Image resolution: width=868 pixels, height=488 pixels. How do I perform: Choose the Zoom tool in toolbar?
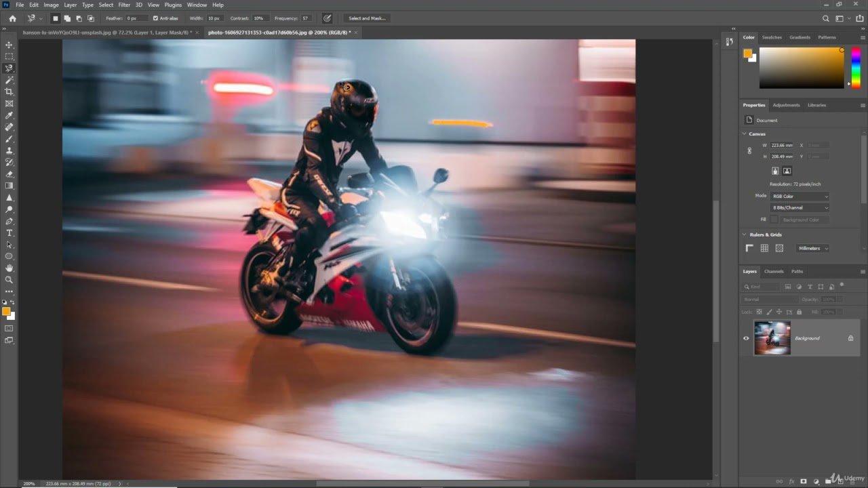coord(9,279)
